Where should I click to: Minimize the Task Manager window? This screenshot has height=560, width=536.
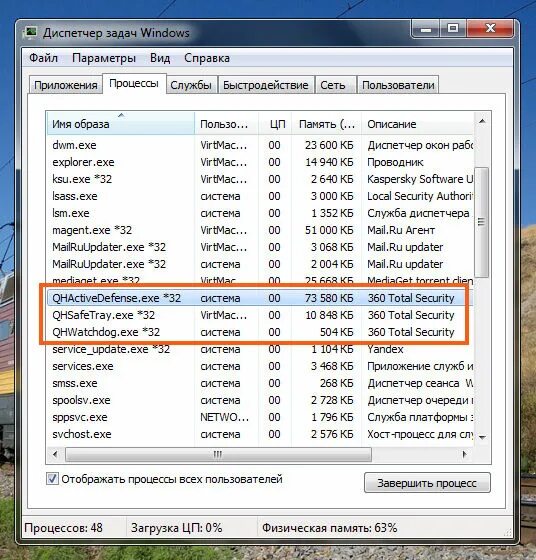pyautogui.click(x=426, y=29)
